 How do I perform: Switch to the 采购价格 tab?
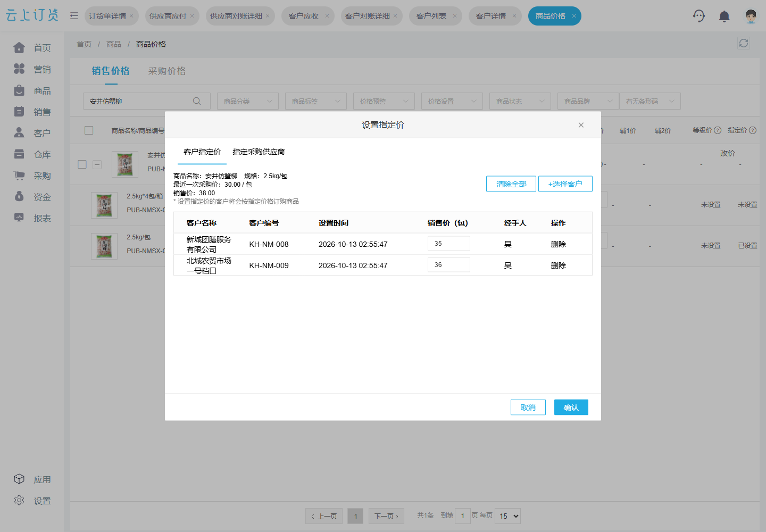(167, 71)
